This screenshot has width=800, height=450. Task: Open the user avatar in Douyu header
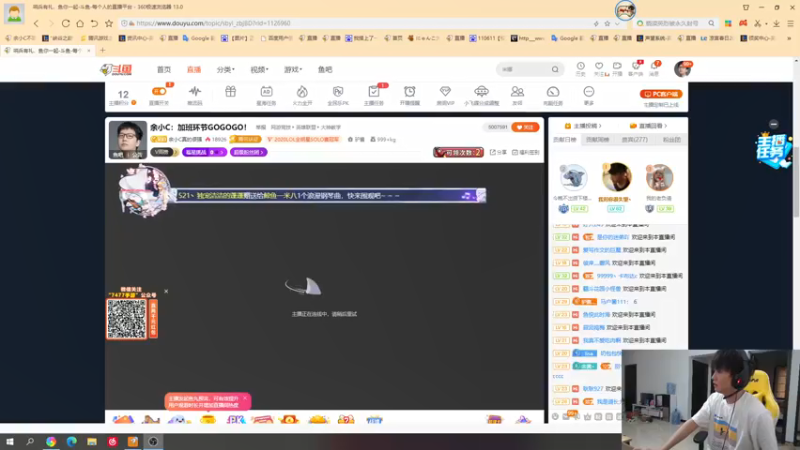(x=682, y=69)
